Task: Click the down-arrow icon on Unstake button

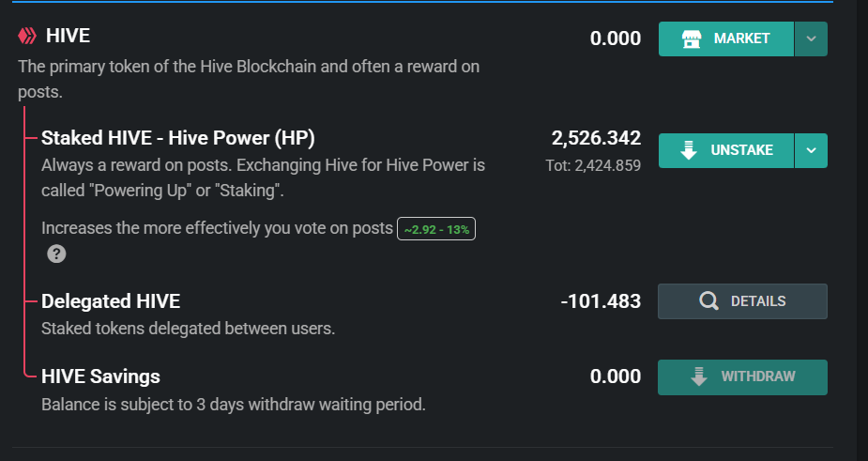Action: 689,150
